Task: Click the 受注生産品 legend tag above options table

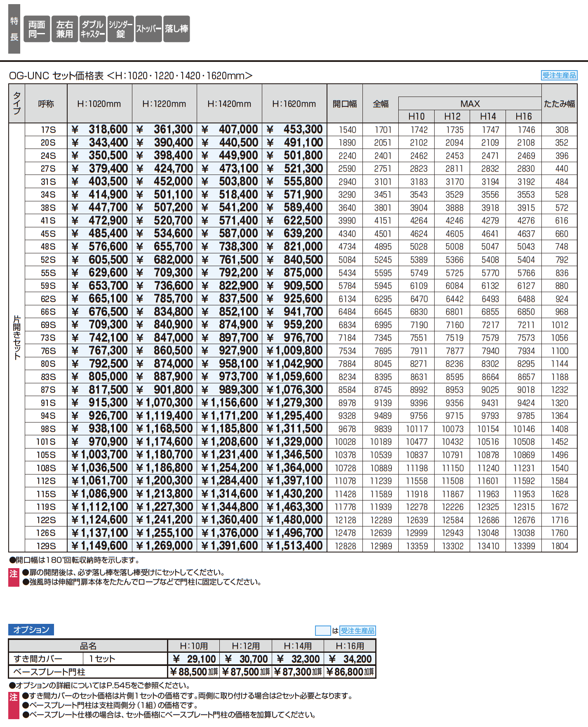Action: (358, 630)
